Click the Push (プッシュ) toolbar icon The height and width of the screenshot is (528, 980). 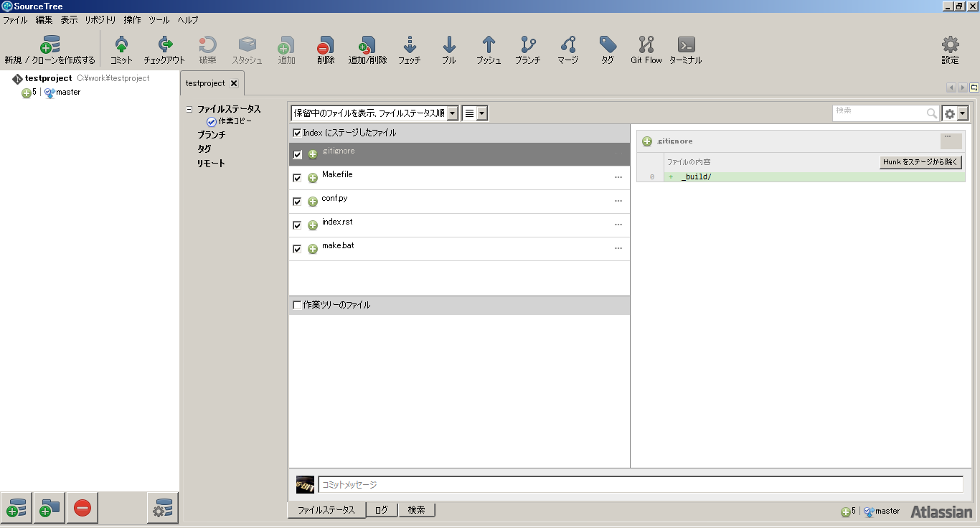(x=489, y=45)
